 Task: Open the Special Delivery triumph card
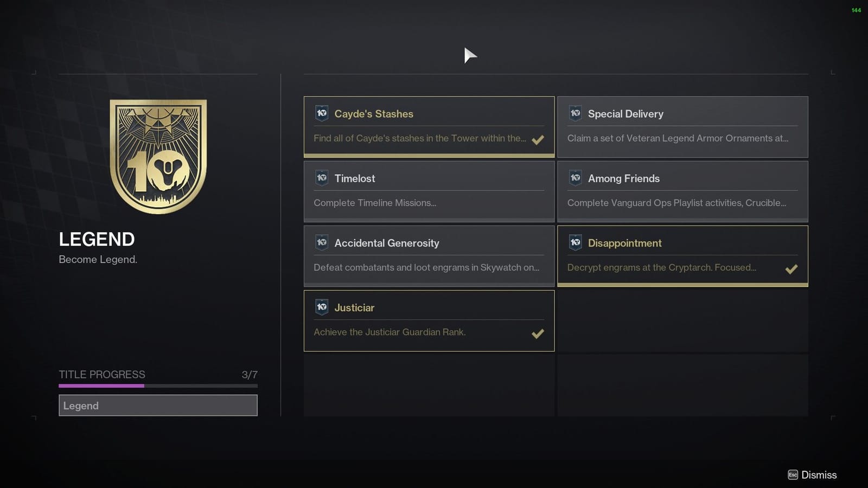coord(682,126)
